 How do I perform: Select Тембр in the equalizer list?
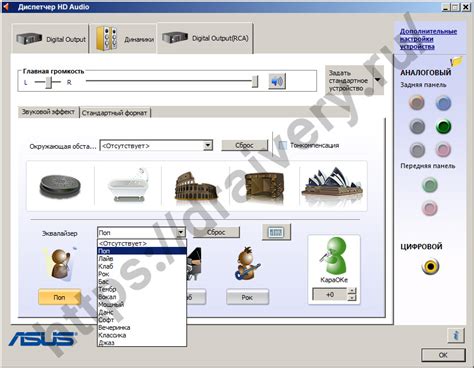click(142, 289)
